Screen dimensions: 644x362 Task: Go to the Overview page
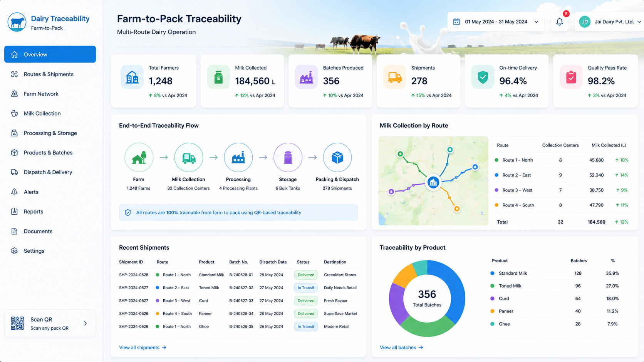[50, 54]
